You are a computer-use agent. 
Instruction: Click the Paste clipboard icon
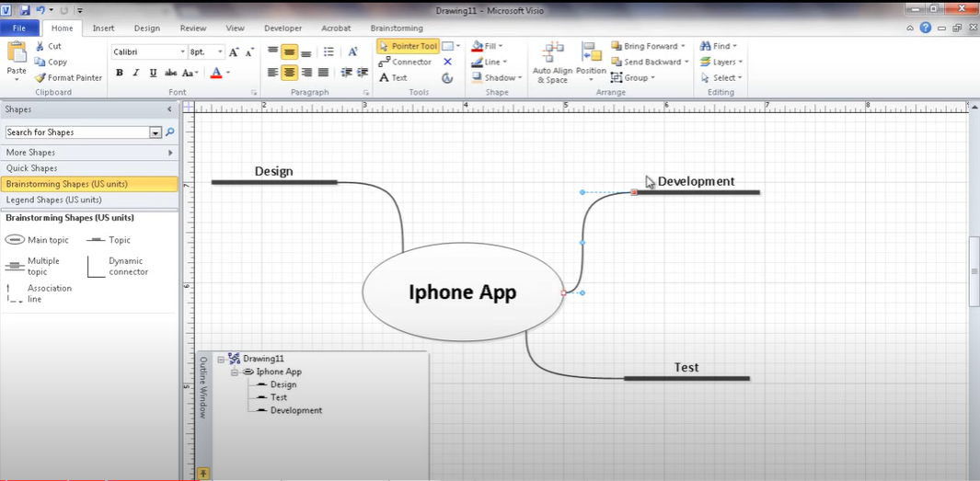pos(17,54)
